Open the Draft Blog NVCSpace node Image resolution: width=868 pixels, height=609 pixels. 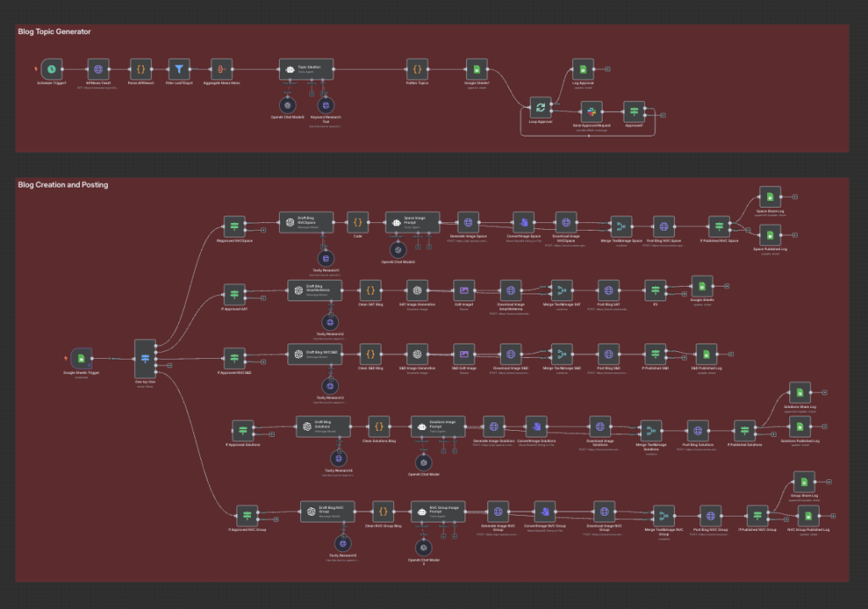[x=306, y=222]
